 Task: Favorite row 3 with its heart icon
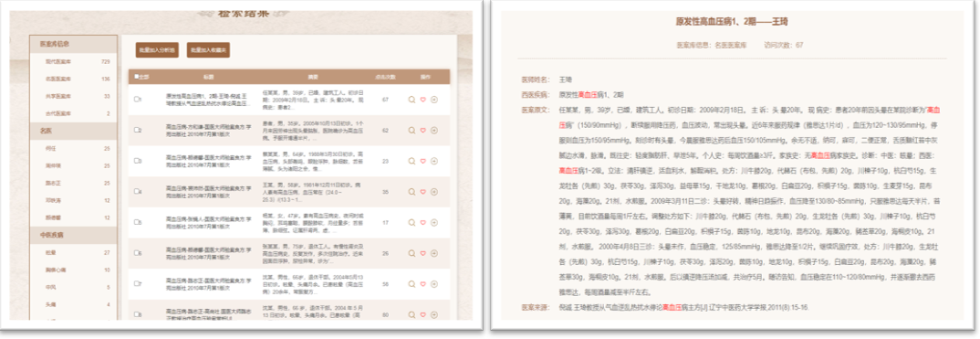click(423, 161)
